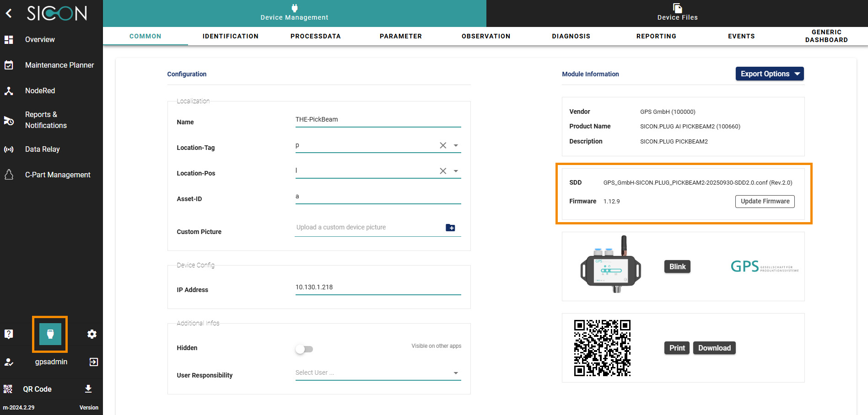This screenshot has width=868, height=415.
Task: Toggle the Hidden switch
Action: click(304, 349)
